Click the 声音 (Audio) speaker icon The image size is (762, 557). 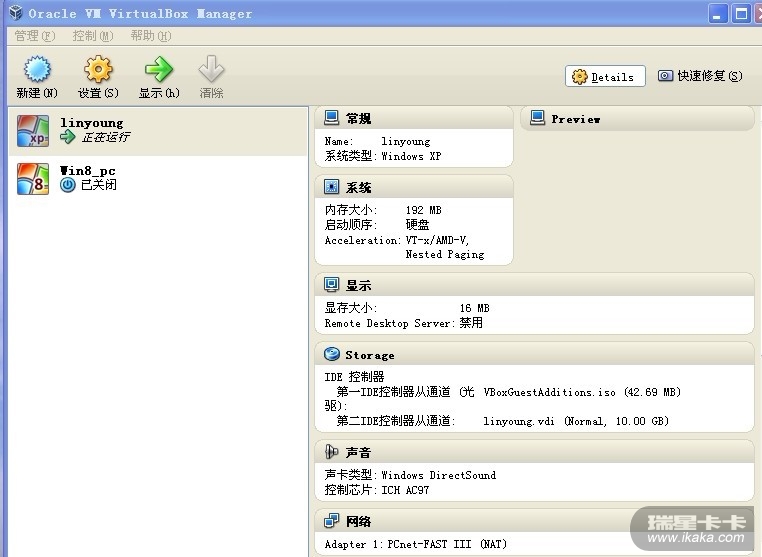(x=331, y=452)
